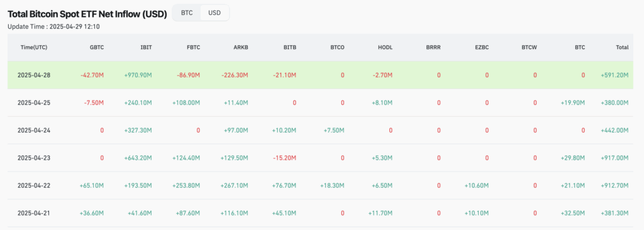Select the 2025-04-28 date row
Image resolution: width=644 pixels, height=230 pixels.
point(320,75)
